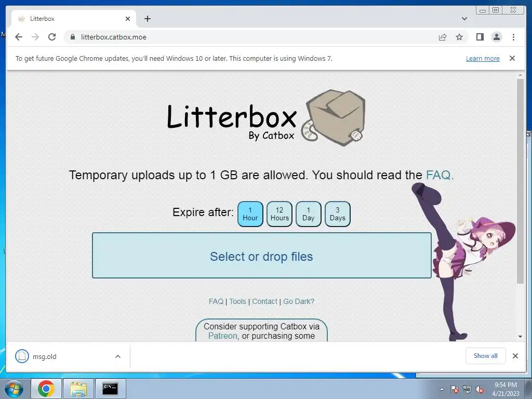This screenshot has height=399, width=532.
Task: Click the scrollbar up arrow
Action: [x=520, y=75]
